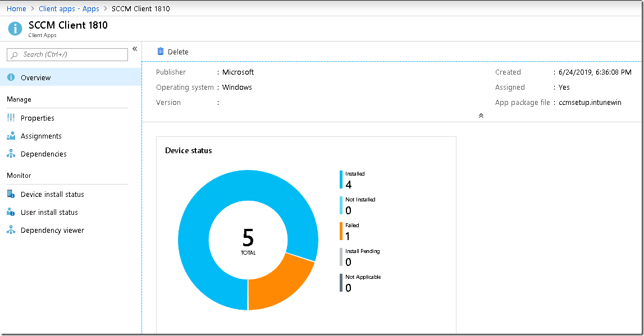Viewport: 644px width, 336px height.
Task: Select User install status icon
Action: (x=11, y=212)
